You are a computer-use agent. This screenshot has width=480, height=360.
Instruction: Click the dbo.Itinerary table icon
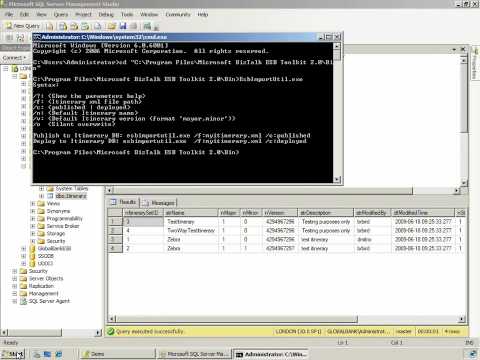pyautogui.click(x=50, y=196)
